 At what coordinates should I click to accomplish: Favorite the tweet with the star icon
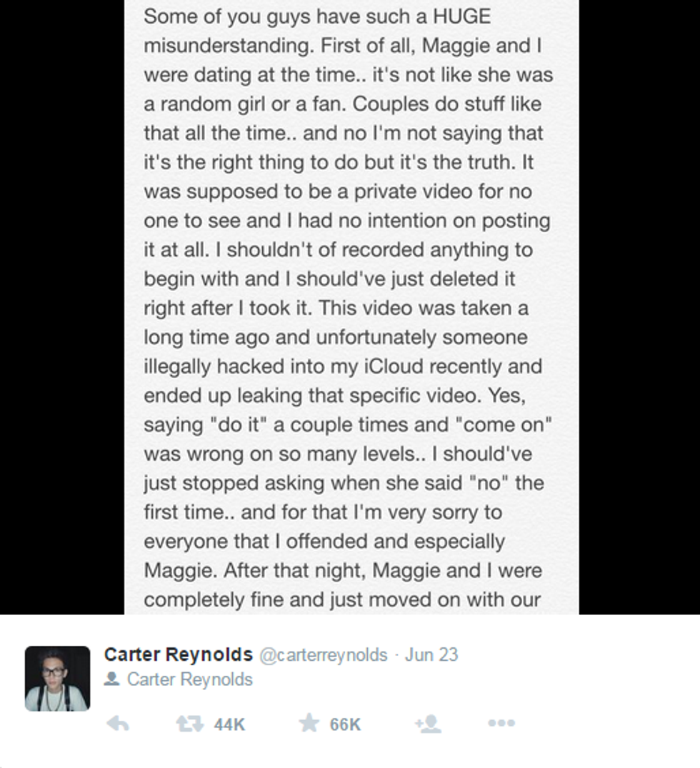coord(309,724)
